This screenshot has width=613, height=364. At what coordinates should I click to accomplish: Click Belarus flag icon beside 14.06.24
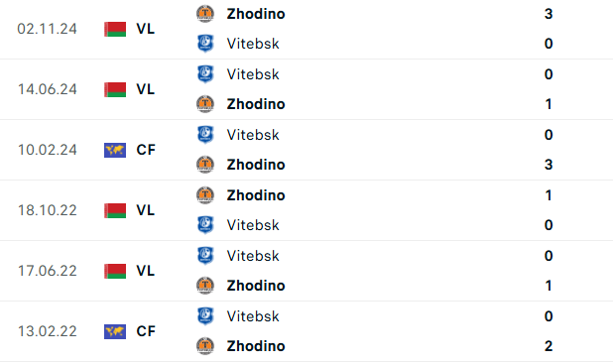[x=115, y=89]
